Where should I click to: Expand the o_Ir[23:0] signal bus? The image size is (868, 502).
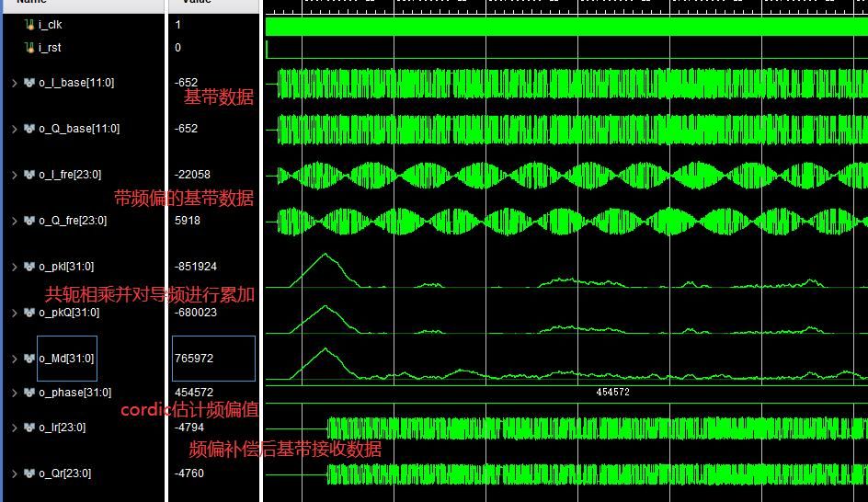[15, 428]
